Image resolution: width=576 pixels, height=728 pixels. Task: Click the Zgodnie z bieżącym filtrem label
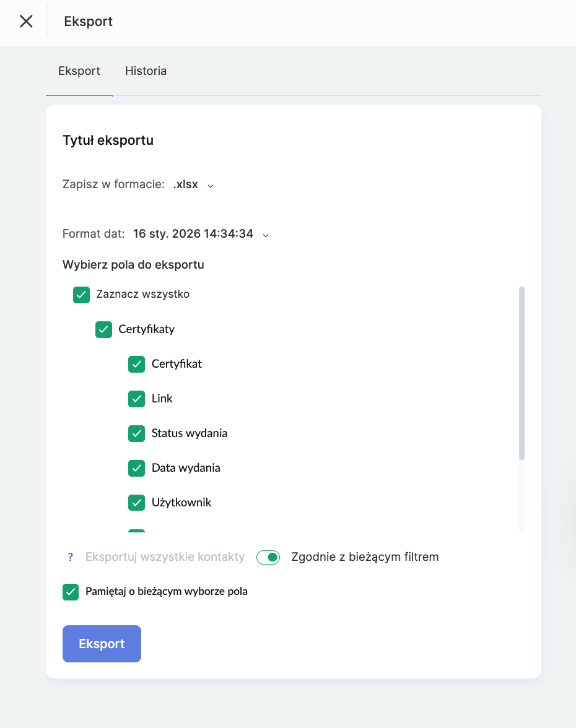365,557
